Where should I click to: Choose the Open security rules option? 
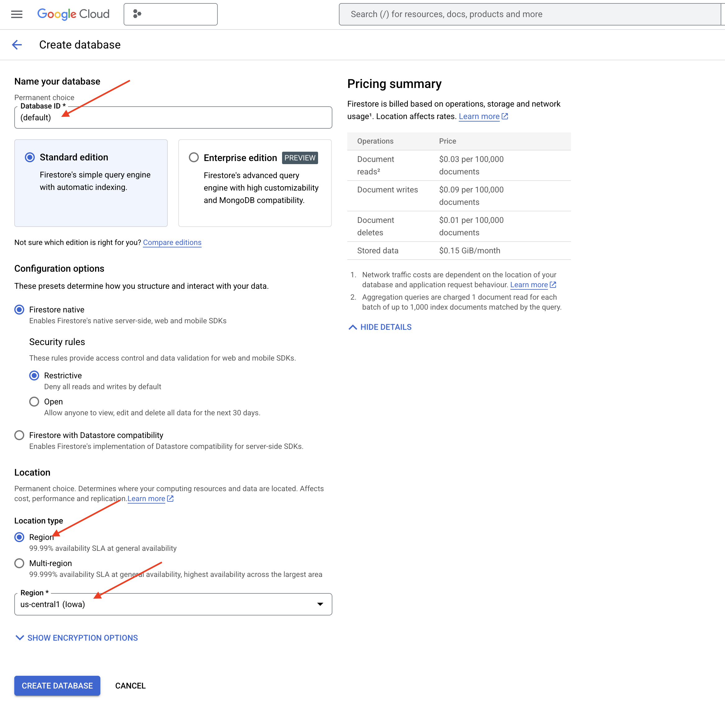point(34,402)
